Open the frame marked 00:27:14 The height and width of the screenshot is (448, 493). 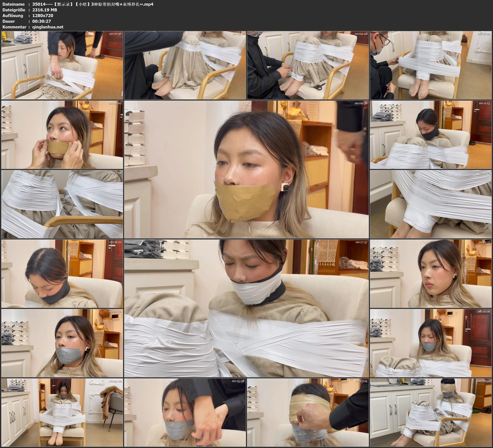[x=308, y=412]
